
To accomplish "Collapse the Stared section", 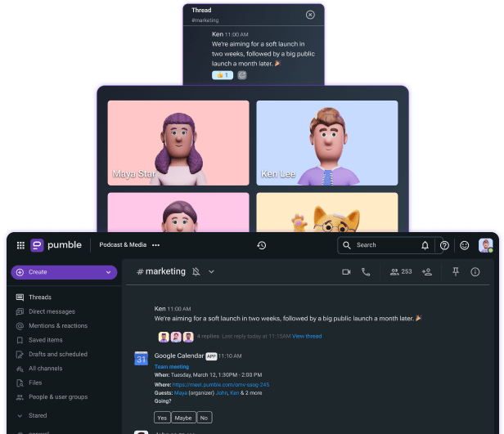I will click(x=20, y=416).
